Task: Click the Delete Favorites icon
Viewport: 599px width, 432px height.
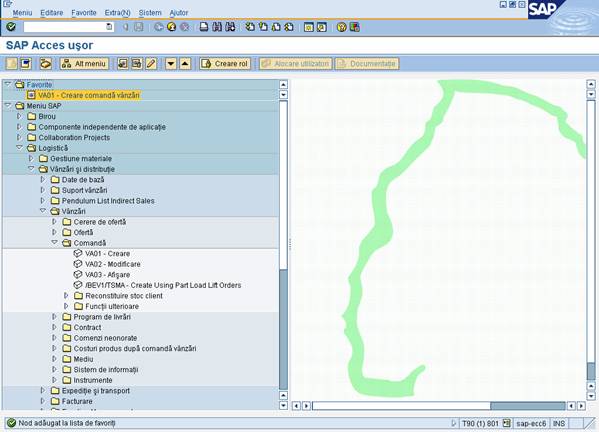Action: click(x=137, y=63)
